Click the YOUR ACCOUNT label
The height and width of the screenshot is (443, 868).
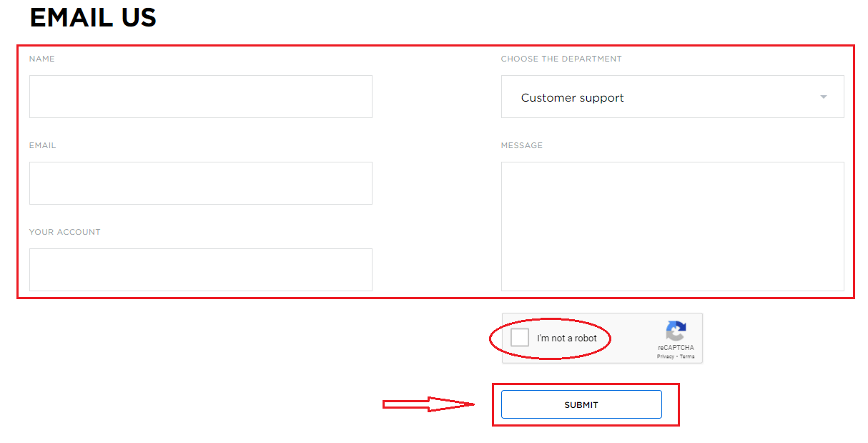(x=65, y=232)
